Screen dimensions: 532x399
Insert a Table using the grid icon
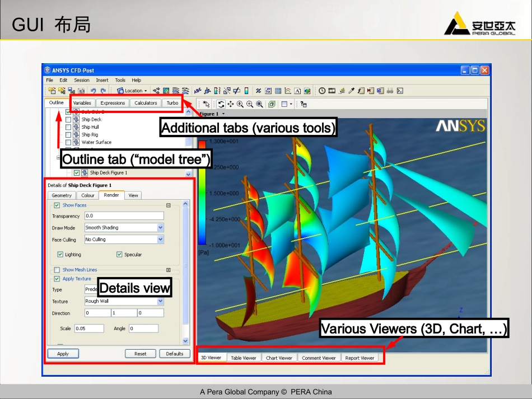[278, 91]
